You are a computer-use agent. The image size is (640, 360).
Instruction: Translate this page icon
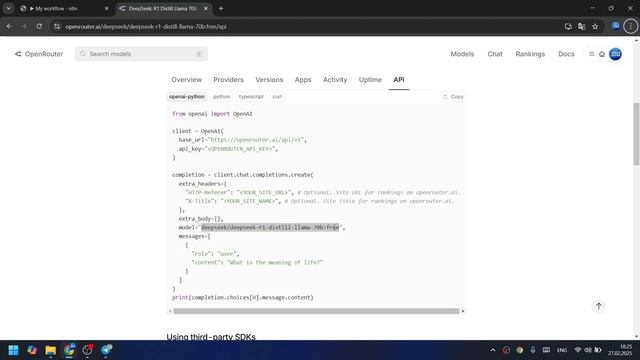[x=582, y=27]
